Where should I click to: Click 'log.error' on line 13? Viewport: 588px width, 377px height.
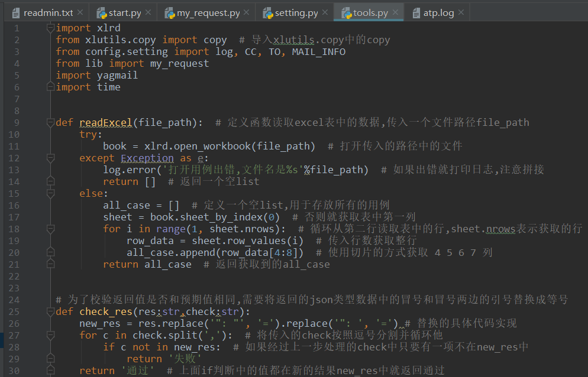tap(130, 170)
